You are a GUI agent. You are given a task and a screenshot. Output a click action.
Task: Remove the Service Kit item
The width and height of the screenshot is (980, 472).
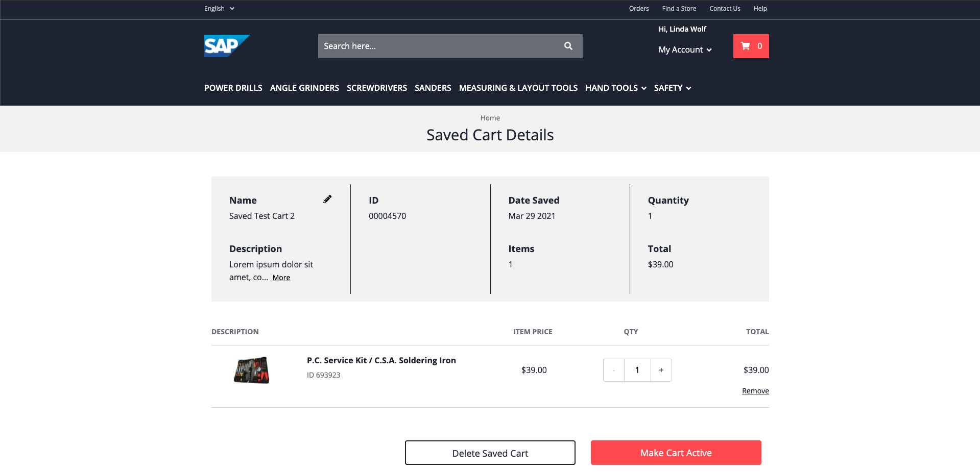click(x=755, y=391)
